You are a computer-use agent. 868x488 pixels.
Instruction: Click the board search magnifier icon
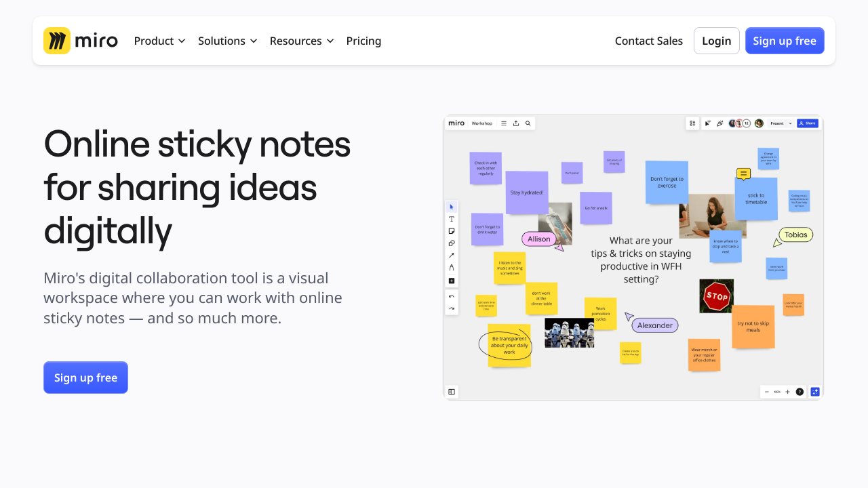(528, 123)
